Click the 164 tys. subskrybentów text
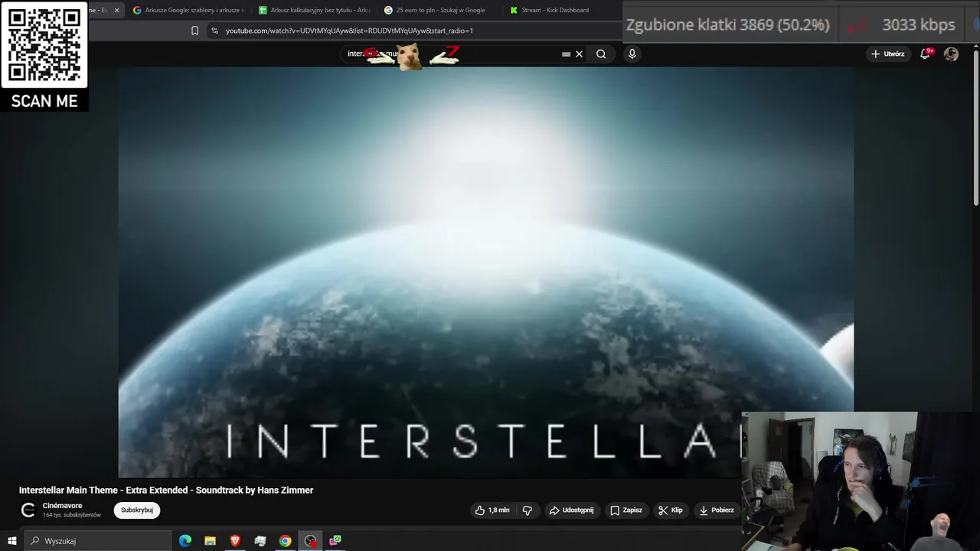The height and width of the screenshot is (551, 980). [x=72, y=515]
